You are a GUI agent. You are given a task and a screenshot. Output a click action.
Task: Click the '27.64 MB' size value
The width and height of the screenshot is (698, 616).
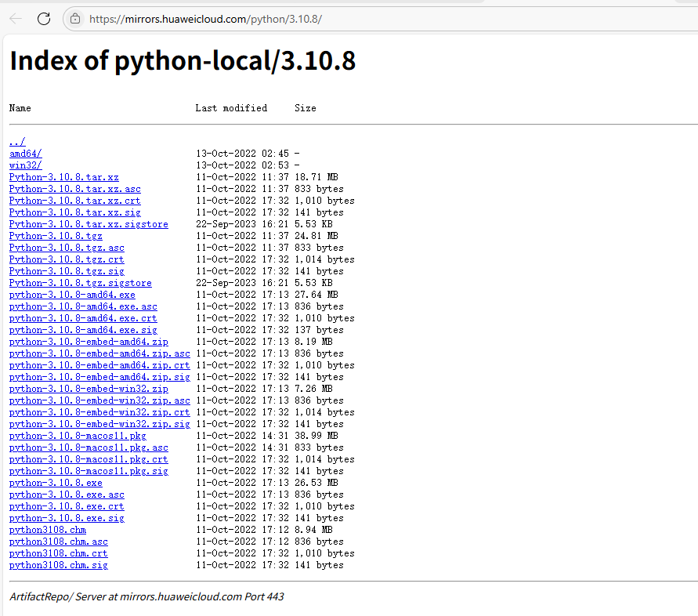coord(316,295)
